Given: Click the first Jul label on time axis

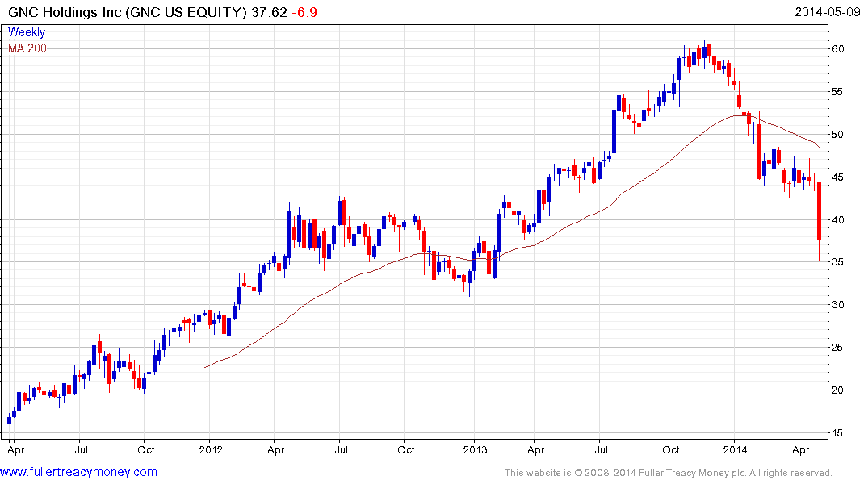Looking at the screenshot, I should pyautogui.click(x=82, y=449).
